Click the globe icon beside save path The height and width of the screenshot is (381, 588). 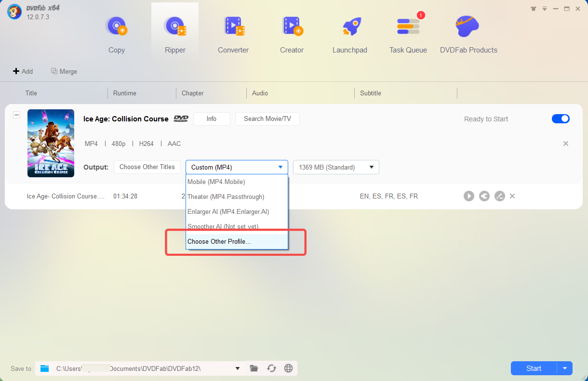(289, 368)
